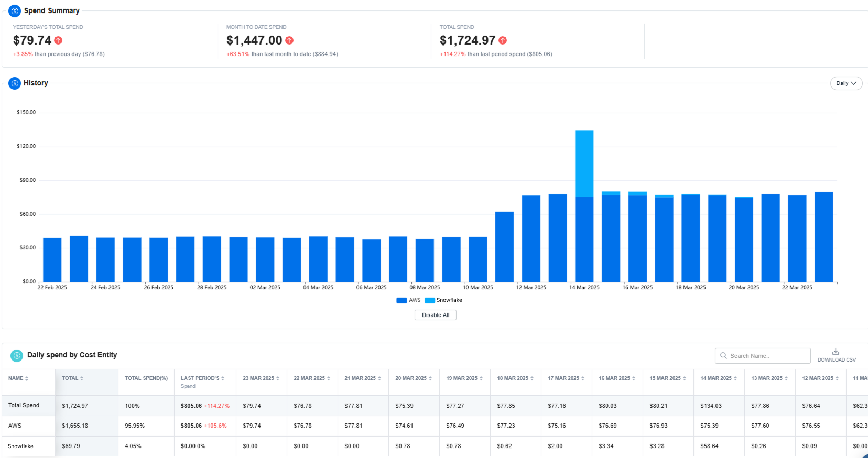The image size is (868, 458).
Task: Click the Snowflake total $69.79 cell
Action: [x=71, y=446]
